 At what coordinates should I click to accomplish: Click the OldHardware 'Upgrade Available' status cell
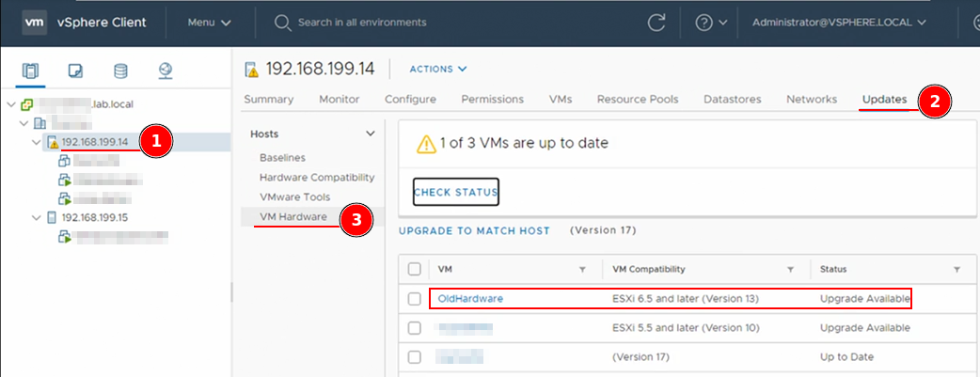click(x=865, y=299)
